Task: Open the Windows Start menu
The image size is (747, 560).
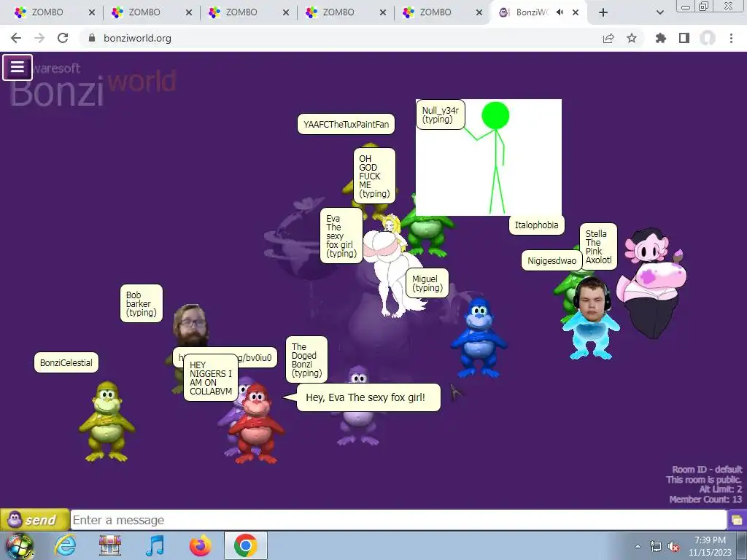Action: [19, 546]
